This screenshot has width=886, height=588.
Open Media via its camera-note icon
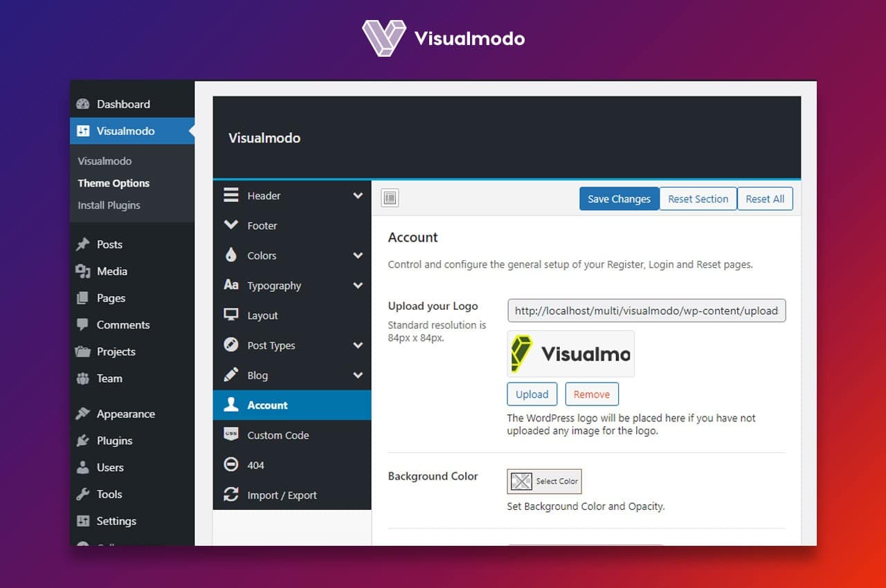click(83, 271)
